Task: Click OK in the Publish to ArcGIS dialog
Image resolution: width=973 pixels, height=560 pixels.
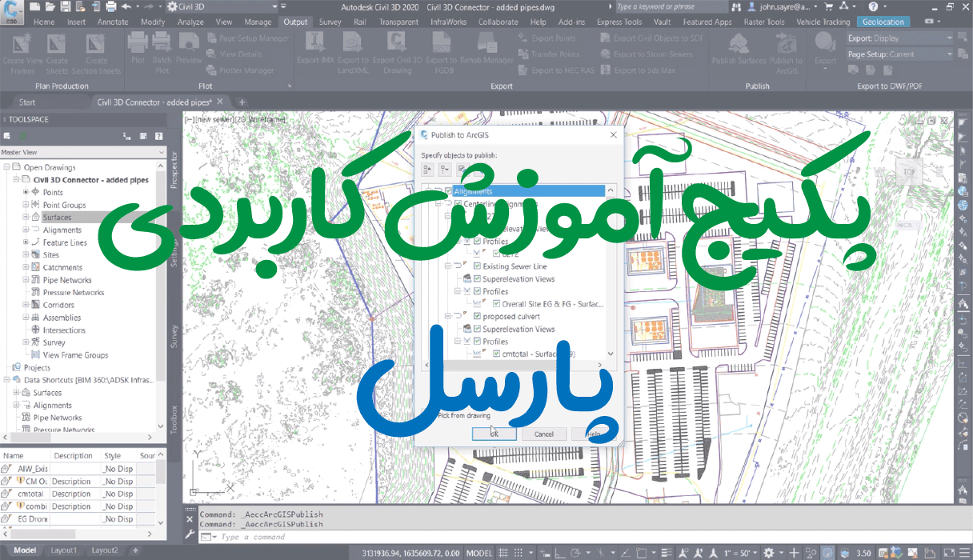Action: click(494, 434)
